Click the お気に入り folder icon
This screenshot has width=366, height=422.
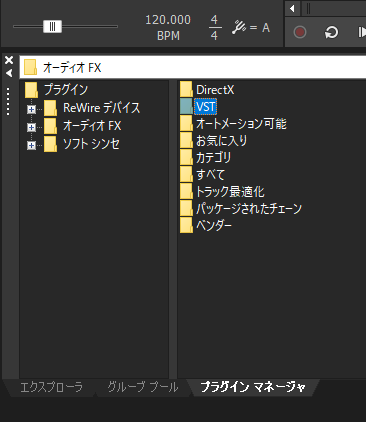pos(186,140)
